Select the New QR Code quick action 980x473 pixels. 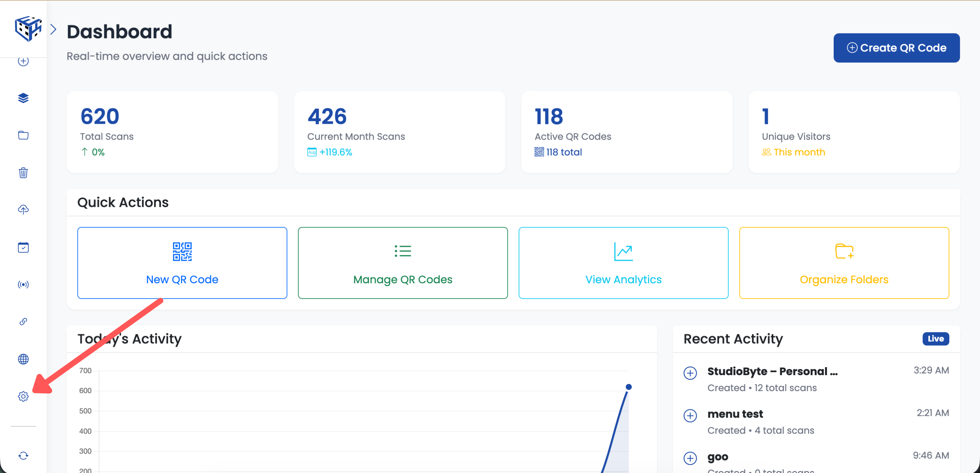pos(182,263)
